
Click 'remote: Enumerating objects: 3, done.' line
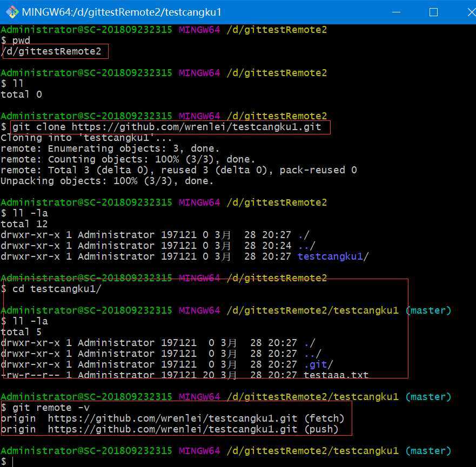tap(110, 148)
